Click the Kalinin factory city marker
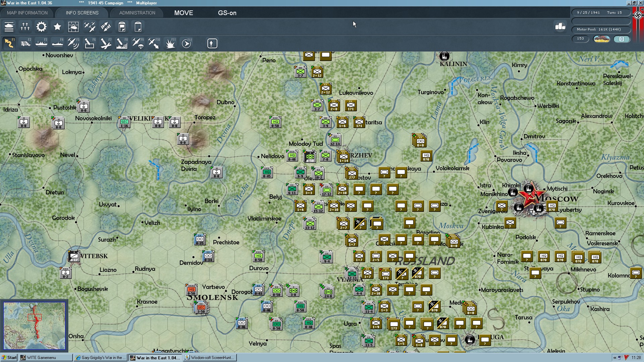Image resolution: width=644 pixels, height=362 pixels. [444, 56]
